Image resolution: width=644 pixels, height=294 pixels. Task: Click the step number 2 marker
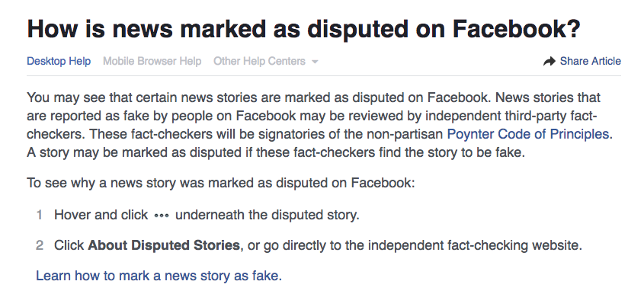point(40,245)
